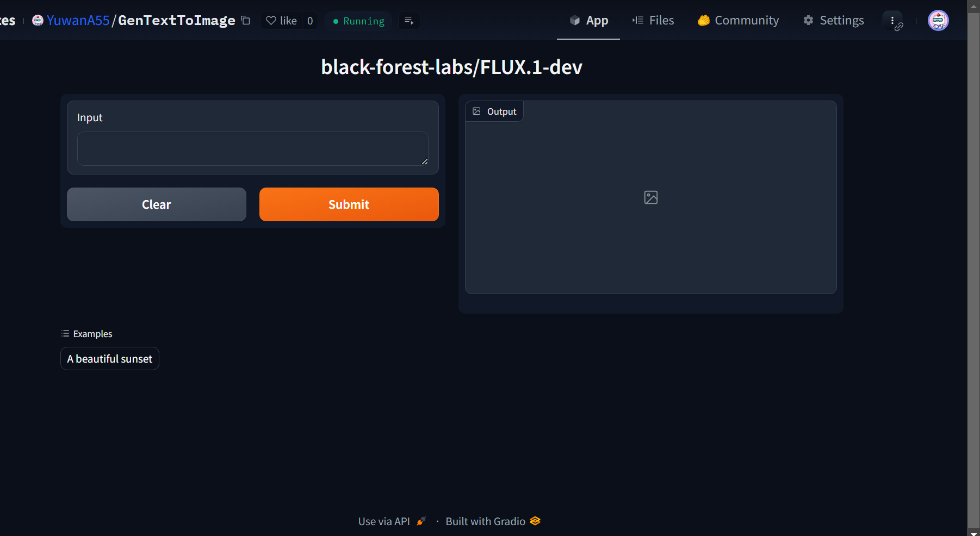Click the Examples list icon
This screenshot has width=980, height=536.
[65, 333]
